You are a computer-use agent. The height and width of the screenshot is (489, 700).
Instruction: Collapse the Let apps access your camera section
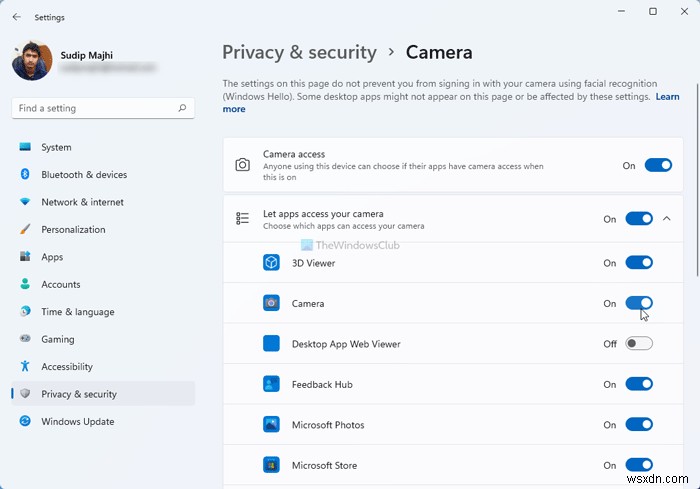click(667, 219)
